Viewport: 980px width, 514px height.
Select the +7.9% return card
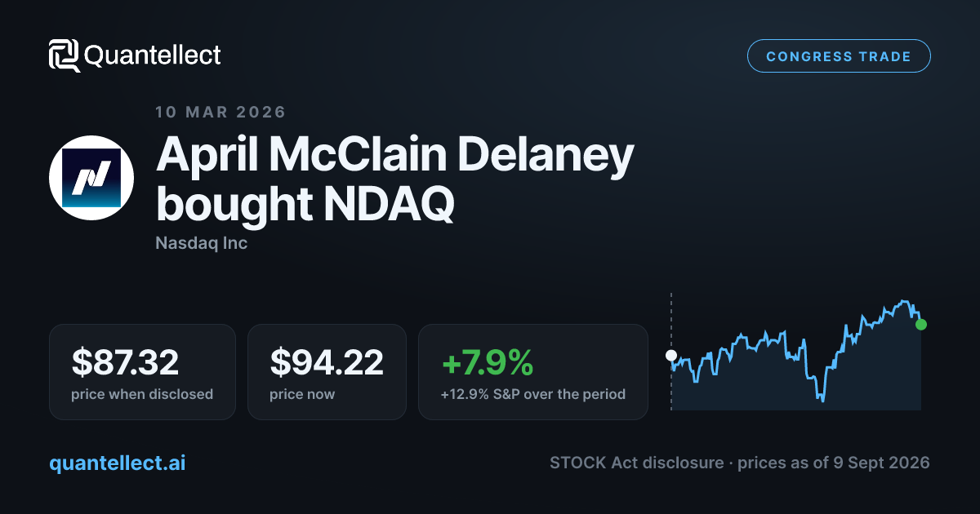pyautogui.click(x=533, y=372)
